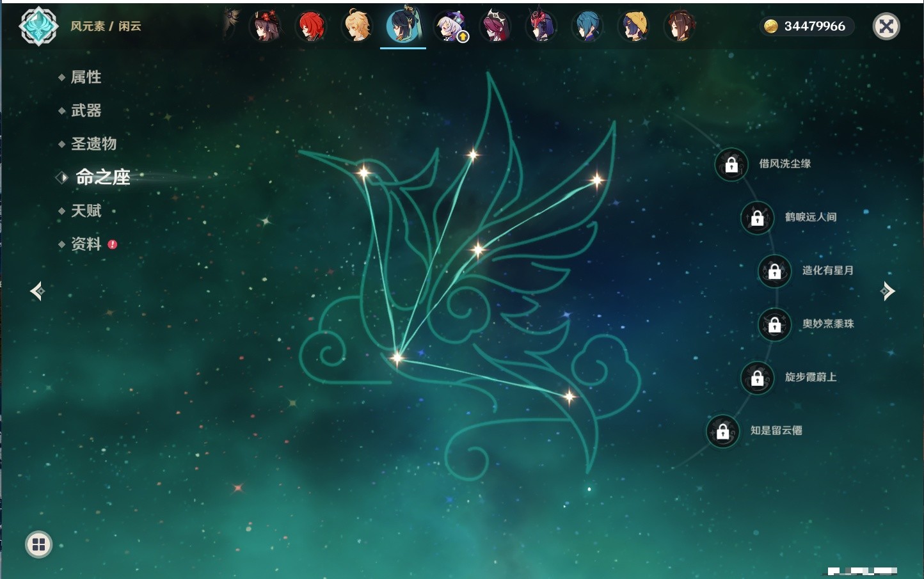Open the grid menu button at bottom left
This screenshot has width=924, height=579.
point(38,544)
